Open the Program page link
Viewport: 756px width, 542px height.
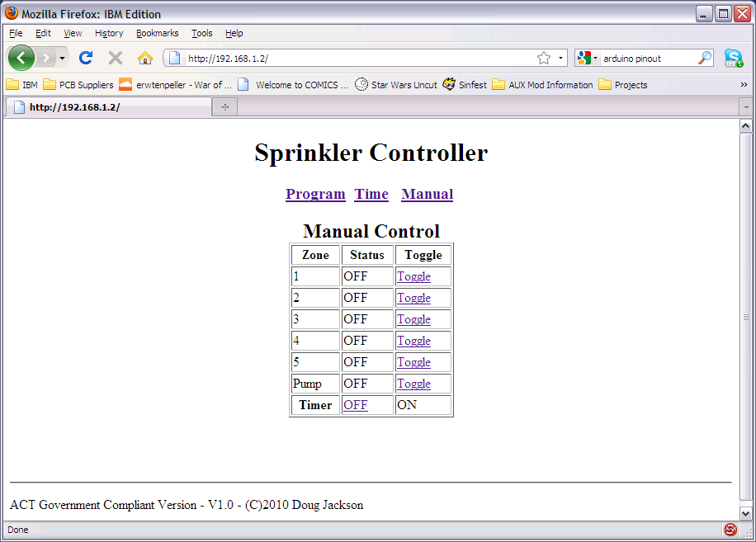pyautogui.click(x=315, y=194)
